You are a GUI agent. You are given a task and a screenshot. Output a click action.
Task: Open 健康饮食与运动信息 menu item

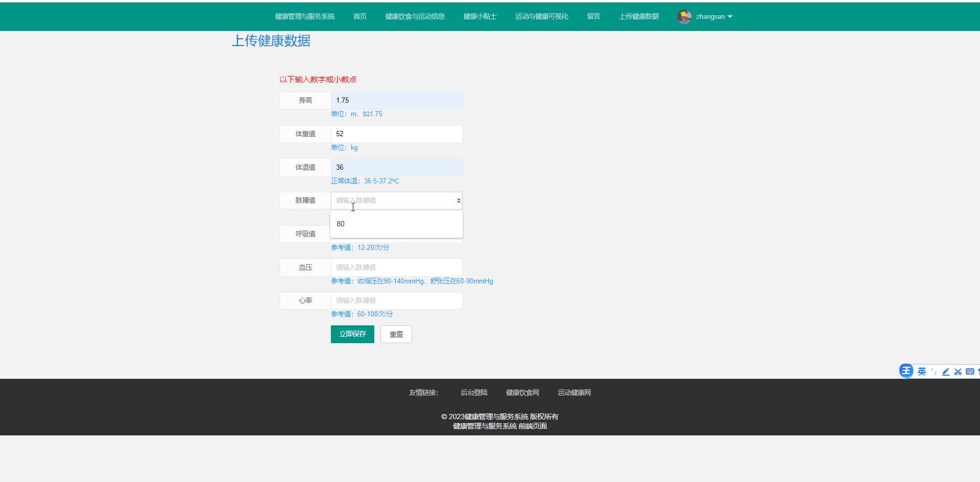coord(415,17)
